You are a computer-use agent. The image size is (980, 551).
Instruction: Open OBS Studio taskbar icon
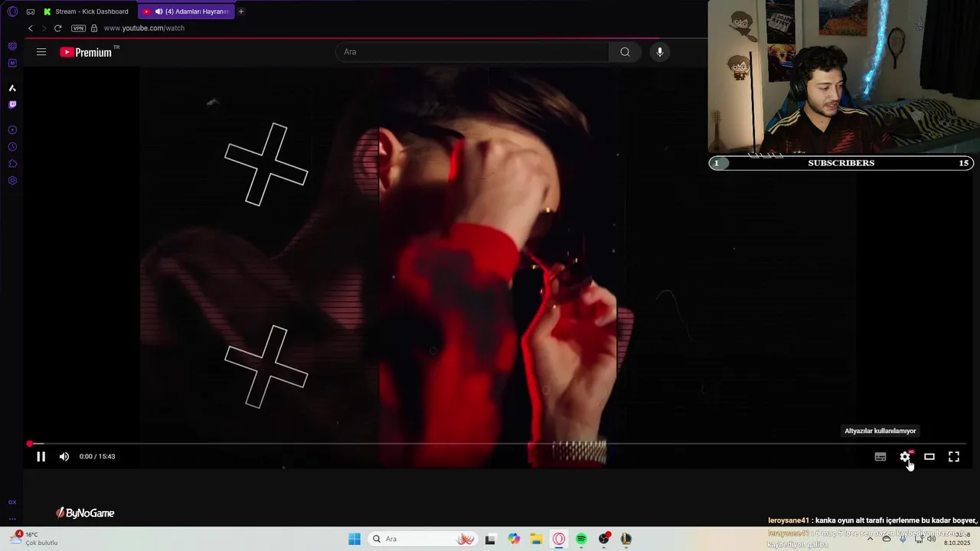[604, 539]
